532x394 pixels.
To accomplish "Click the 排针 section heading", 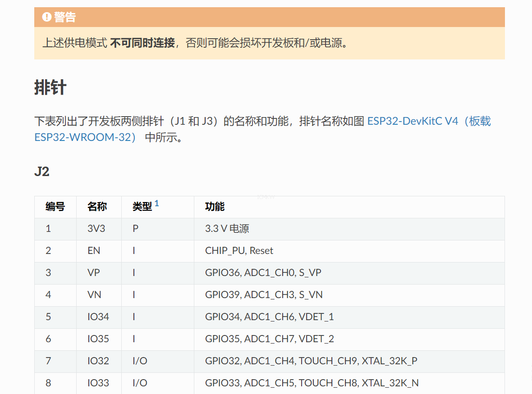I will click(50, 87).
